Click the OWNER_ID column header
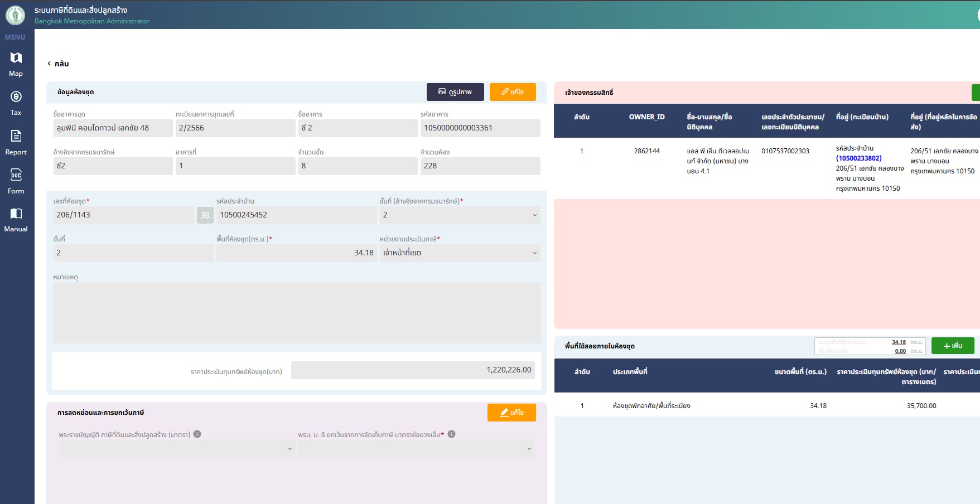The image size is (980, 504). pos(646,117)
